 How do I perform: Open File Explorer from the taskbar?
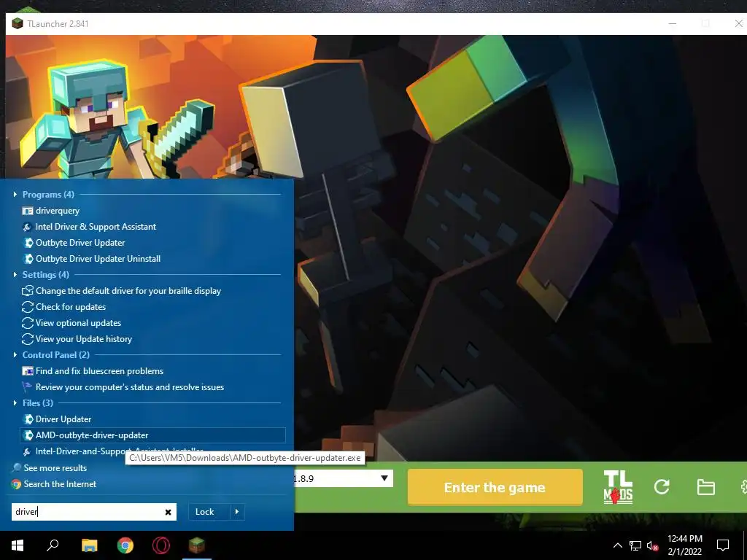tap(89, 545)
